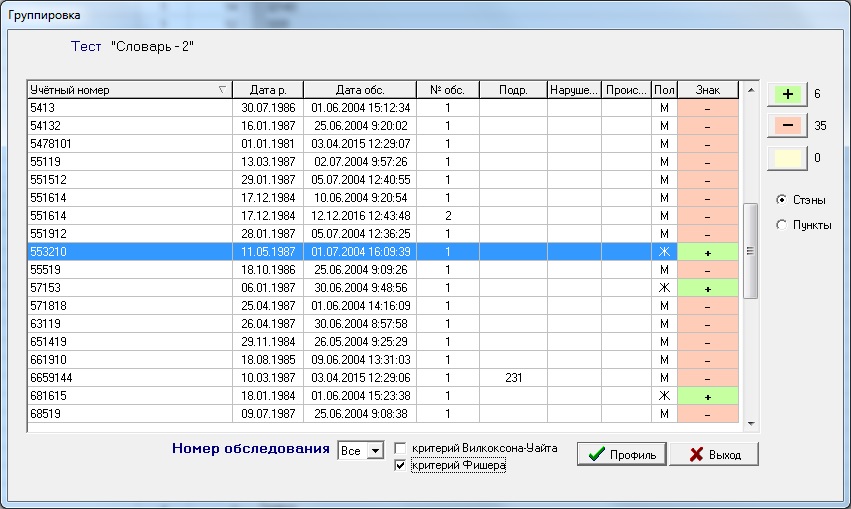Sort by Дата обс. column header
This screenshot has width=851, height=509.
click(x=359, y=90)
